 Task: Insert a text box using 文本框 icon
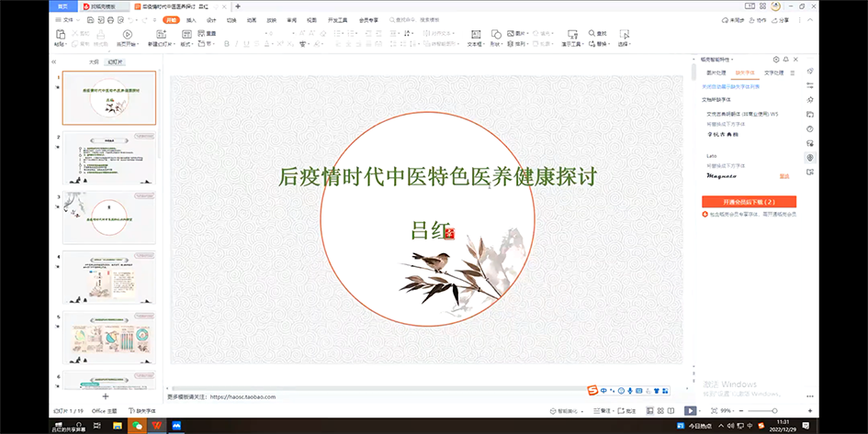pos(474,35)
